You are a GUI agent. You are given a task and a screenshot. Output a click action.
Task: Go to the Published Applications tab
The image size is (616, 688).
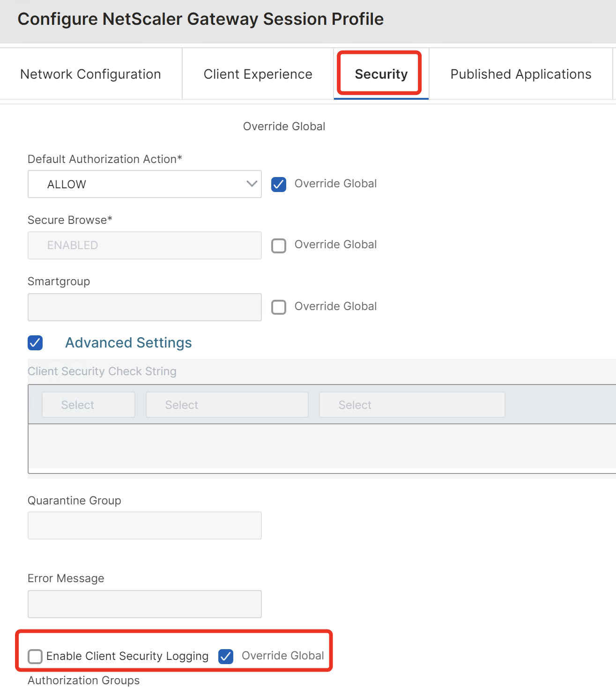(x=521, y=74)
